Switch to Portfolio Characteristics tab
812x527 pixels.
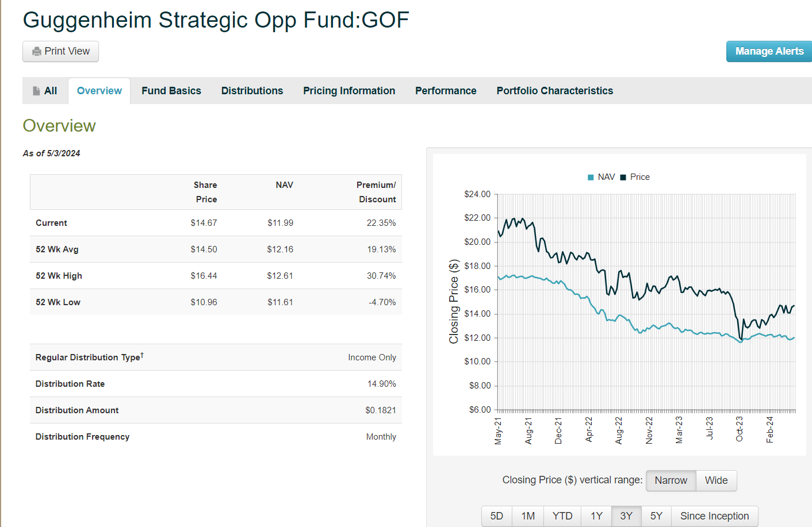(554, 90)
